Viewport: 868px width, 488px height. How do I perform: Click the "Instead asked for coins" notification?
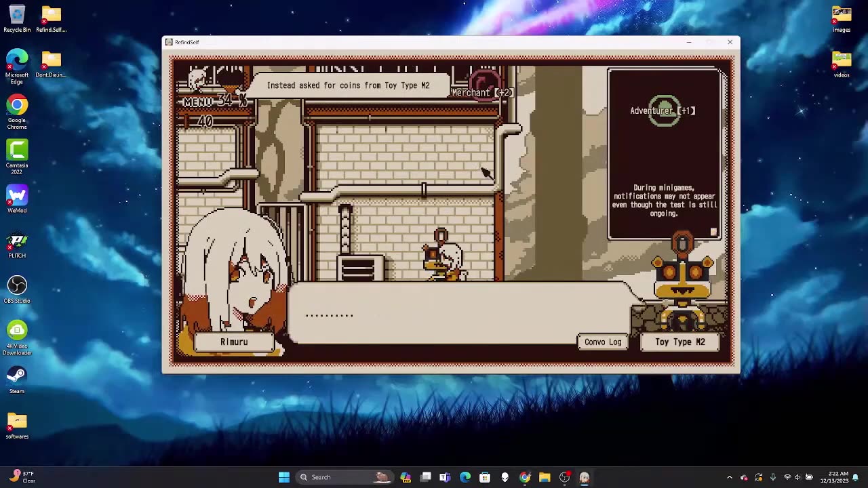click(x=348, y=85)
